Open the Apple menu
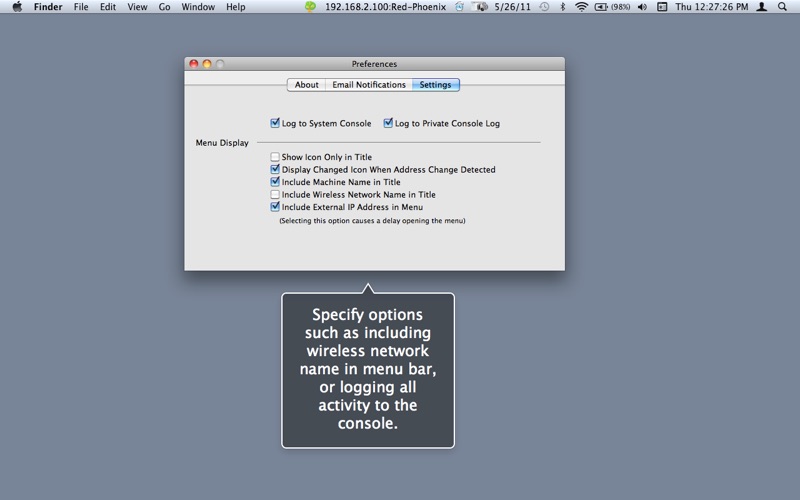Viewport: 800px width, 500px height. tap(17, 7)
